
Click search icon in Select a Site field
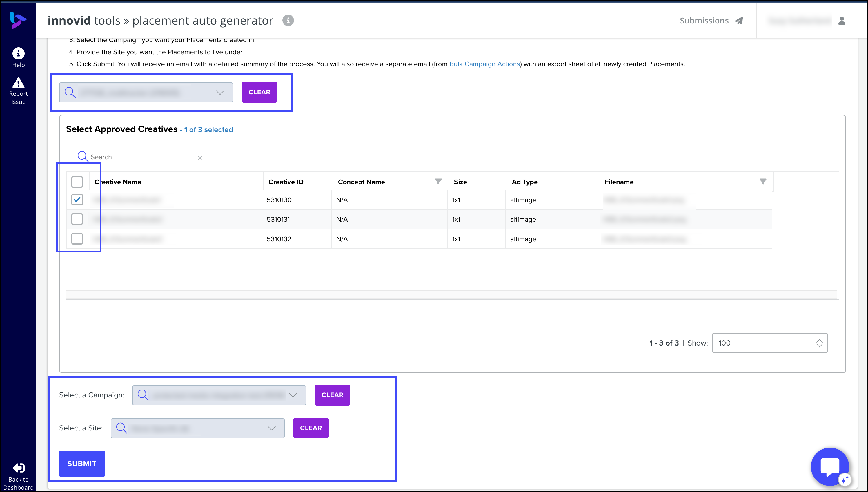point(121,428)
